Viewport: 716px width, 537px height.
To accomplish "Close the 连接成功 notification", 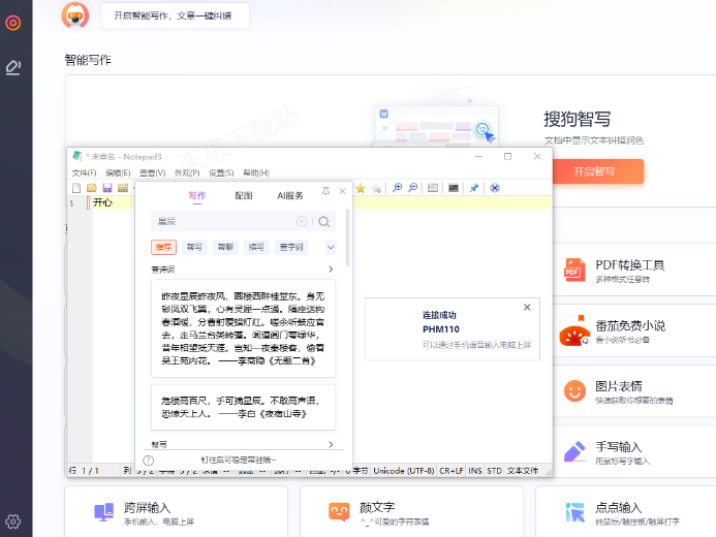I will point(527,307).
